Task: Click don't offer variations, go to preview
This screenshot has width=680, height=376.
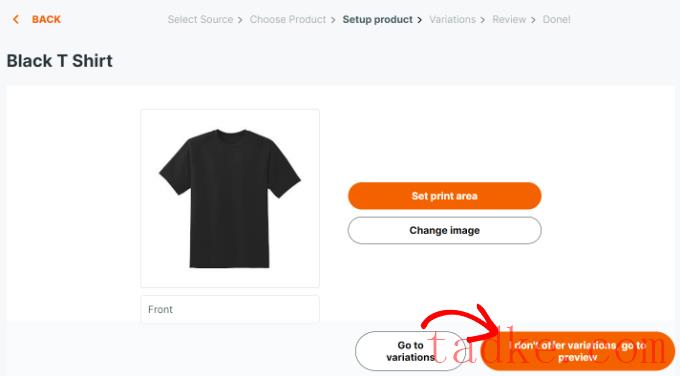Action: pos(578,351)
